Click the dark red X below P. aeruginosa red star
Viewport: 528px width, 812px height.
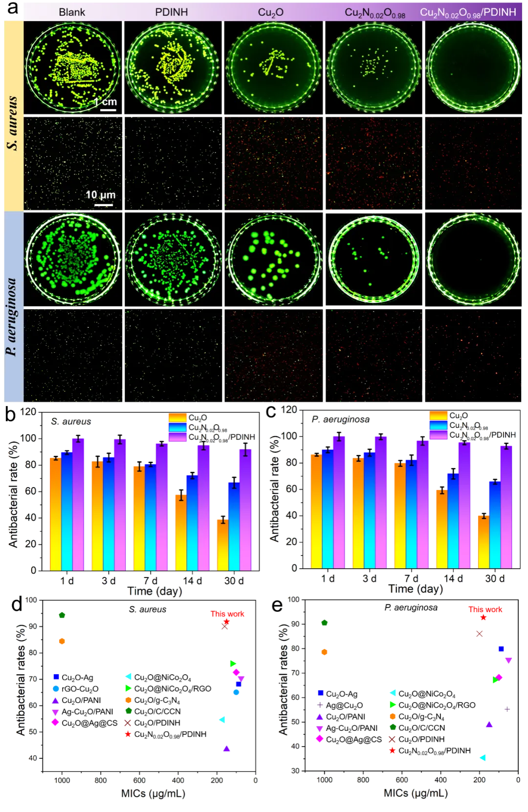pos(479,633)
